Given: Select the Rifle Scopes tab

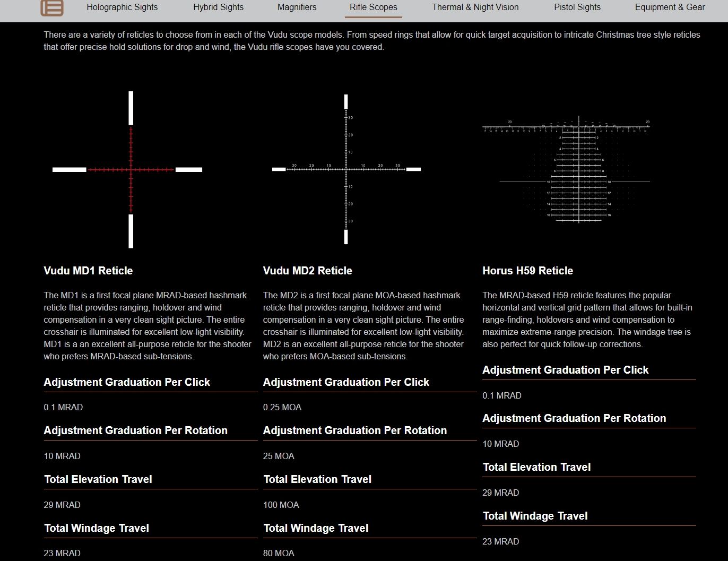Looking at the screenshot, I should tap(373, 7).
